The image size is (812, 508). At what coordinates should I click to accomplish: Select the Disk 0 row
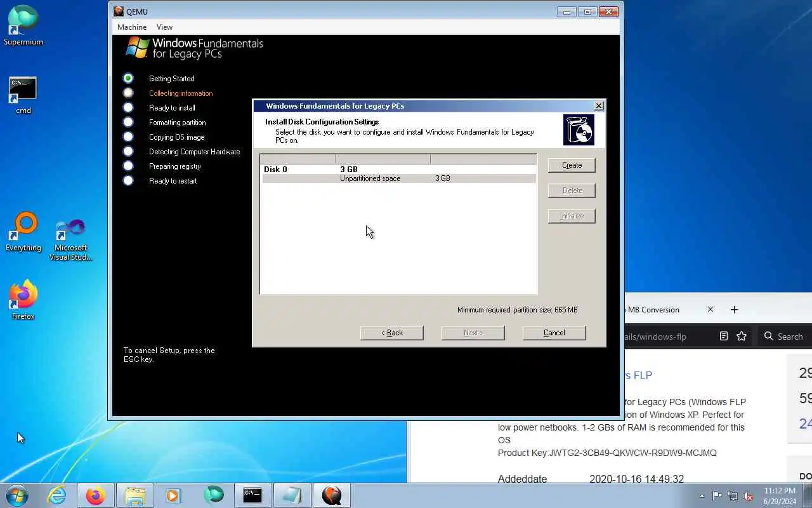click(398, 170)
